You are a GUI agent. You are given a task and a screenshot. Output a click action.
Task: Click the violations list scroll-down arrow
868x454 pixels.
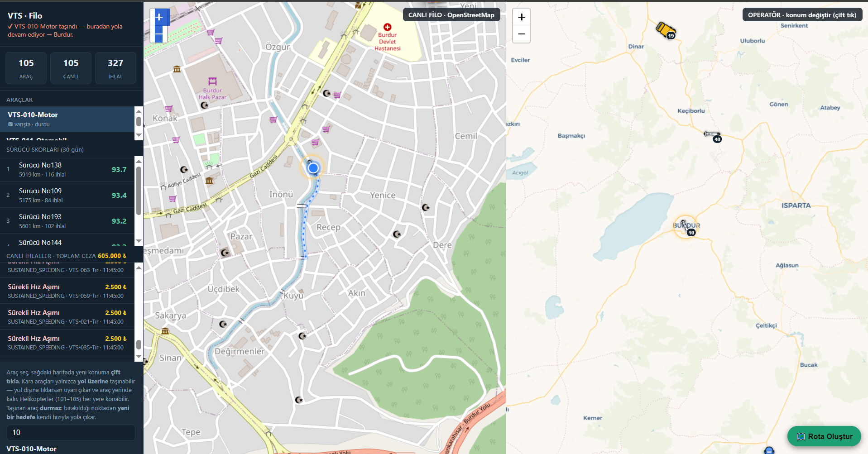pyautogui.click(x=139, y=357)
